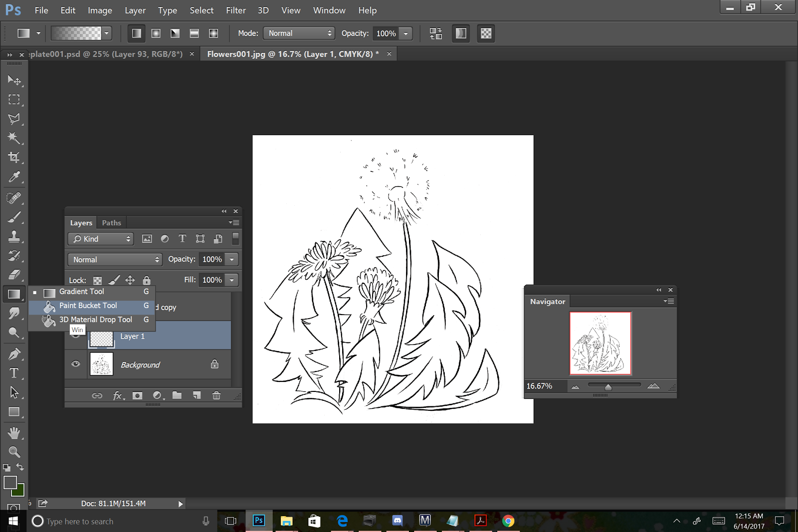798x532 pixels.
Task: Expand the layer Fill percentage dropdown
Action: 232,280
